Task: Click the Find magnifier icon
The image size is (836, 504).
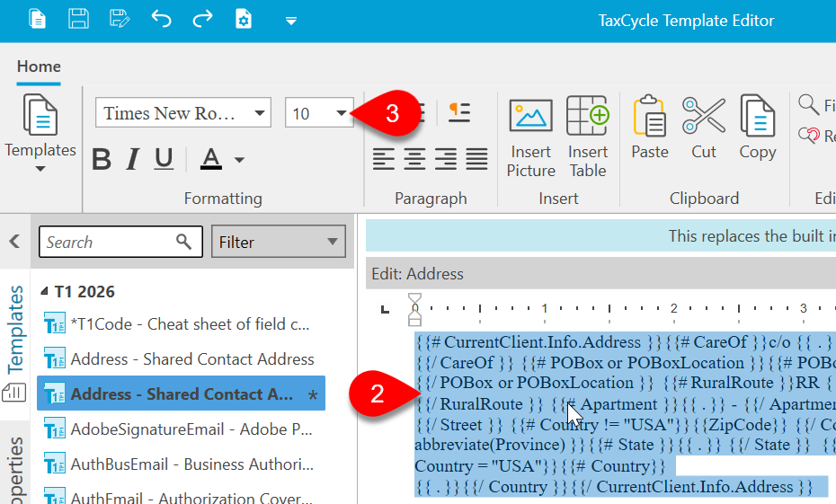Action: point(808,104)
